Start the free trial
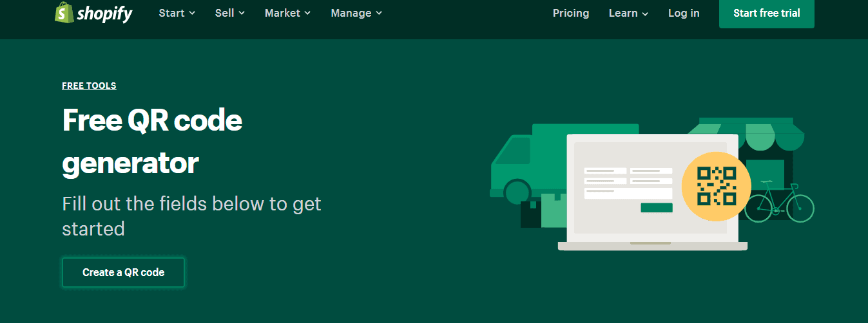The height and width of the screenshot is (323, 868). tap(767, 14)
